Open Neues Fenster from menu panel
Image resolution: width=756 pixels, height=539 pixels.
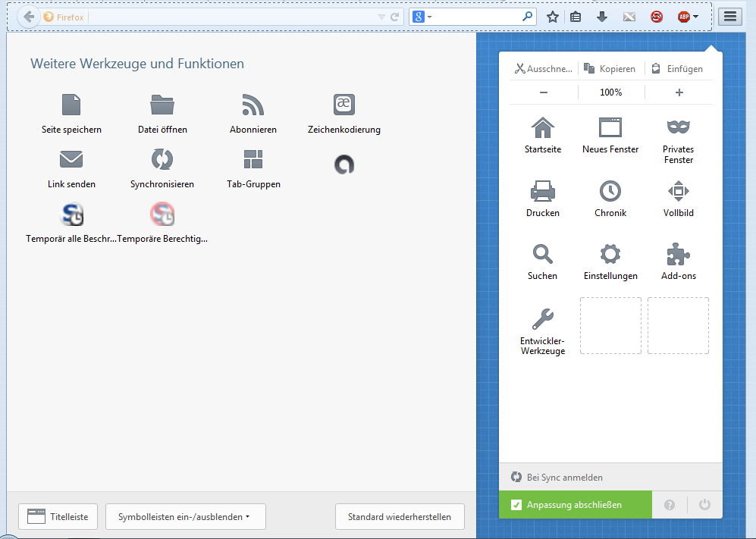[x=610, y=135]
